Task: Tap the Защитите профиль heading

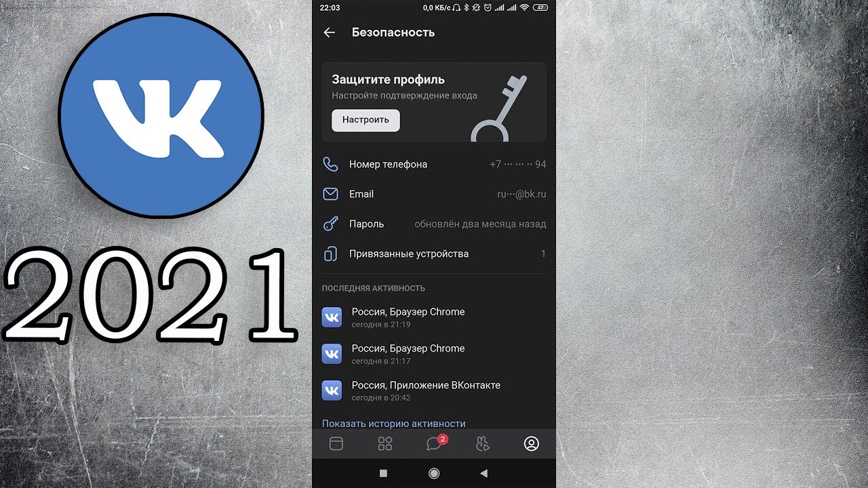Action: coord(388,79)
